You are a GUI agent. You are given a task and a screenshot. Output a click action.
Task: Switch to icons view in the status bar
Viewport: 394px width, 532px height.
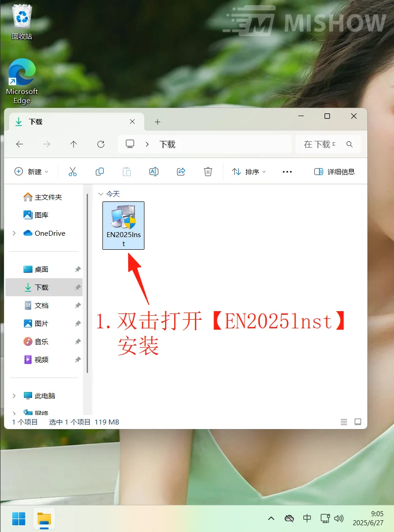point(358,422)
